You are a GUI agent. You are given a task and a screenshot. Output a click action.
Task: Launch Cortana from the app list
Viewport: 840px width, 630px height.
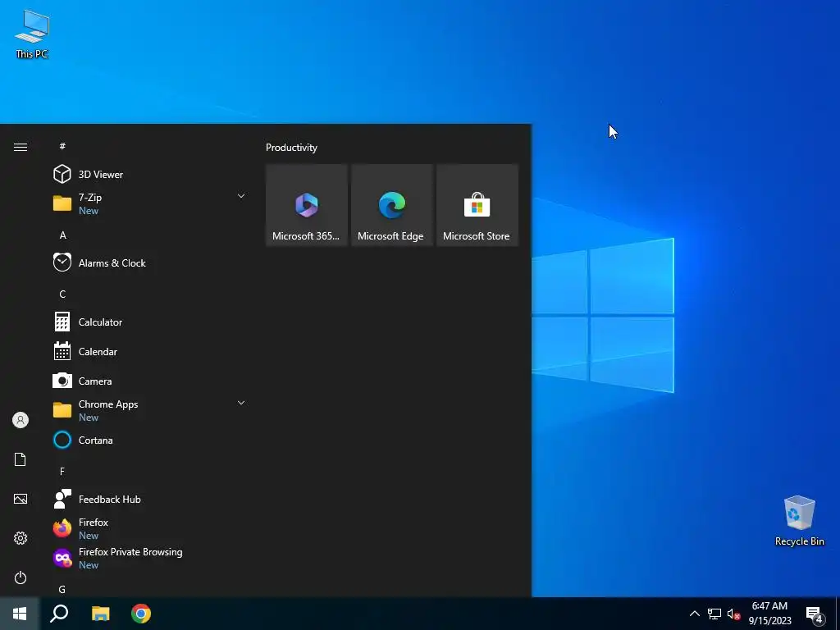pyautogui.click(x=150, y=440)
